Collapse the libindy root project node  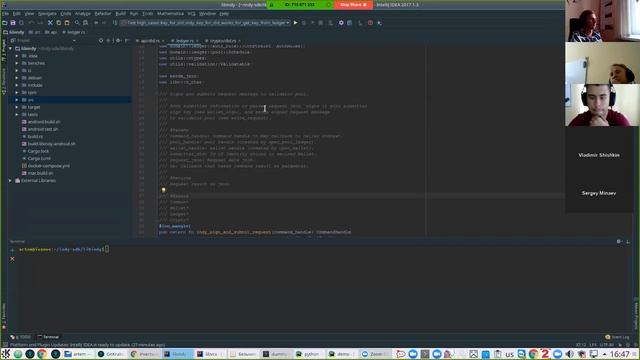click(x=10, y=49)
